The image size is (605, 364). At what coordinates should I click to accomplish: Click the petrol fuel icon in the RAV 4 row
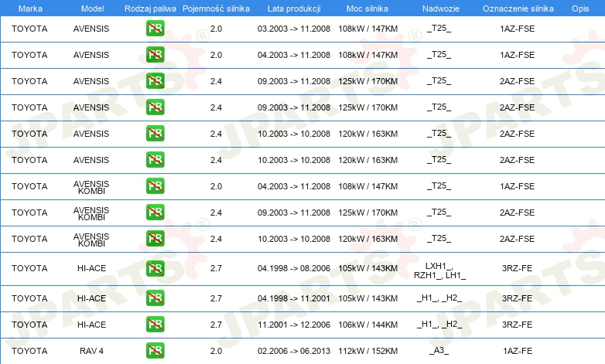(x=155, y=351)
